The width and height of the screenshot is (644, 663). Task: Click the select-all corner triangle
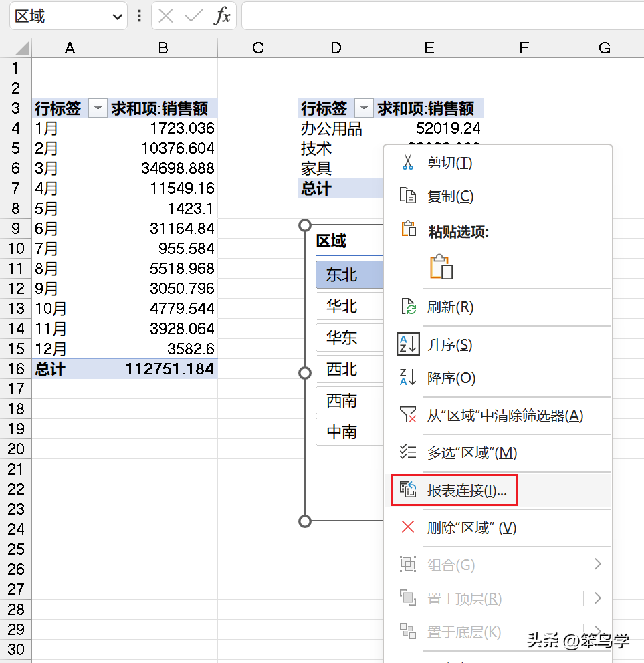click(x=23, y=48)
